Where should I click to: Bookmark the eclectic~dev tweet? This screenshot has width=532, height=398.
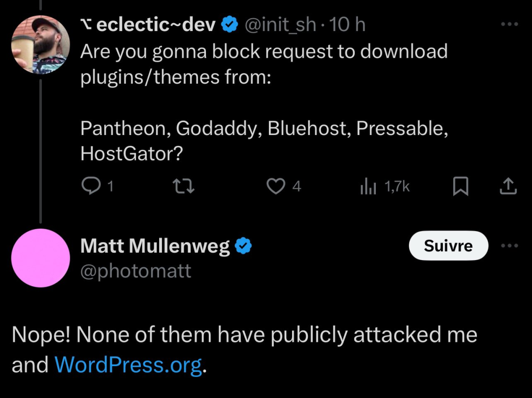click(x=461, y=186)
